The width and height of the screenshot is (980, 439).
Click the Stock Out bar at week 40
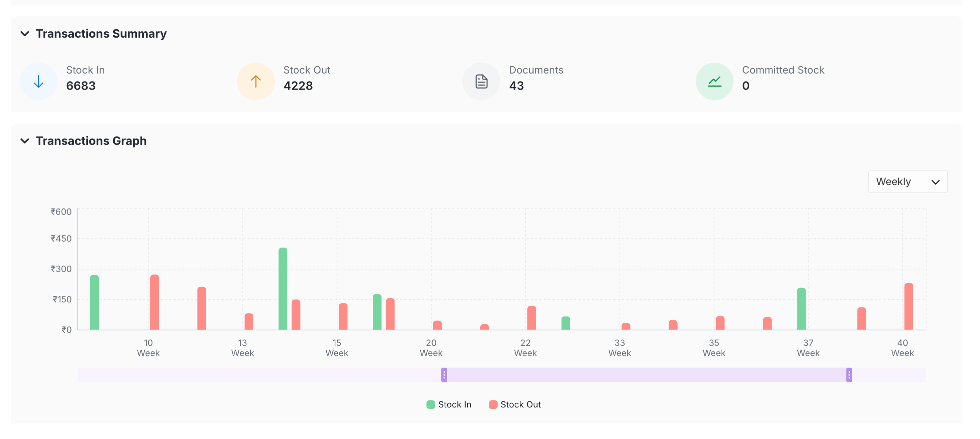[x=908, y=306]
